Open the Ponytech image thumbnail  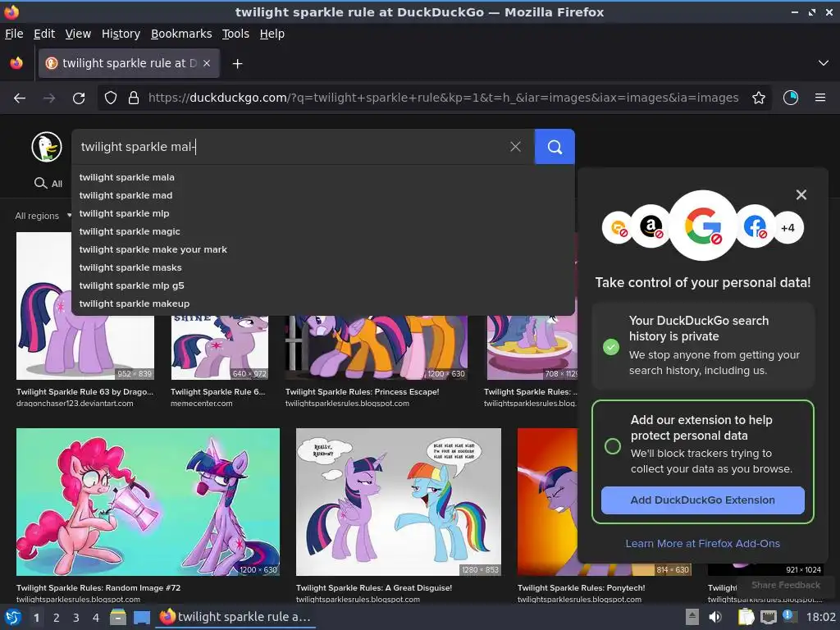pyautogui.click(x=547, y=502)
